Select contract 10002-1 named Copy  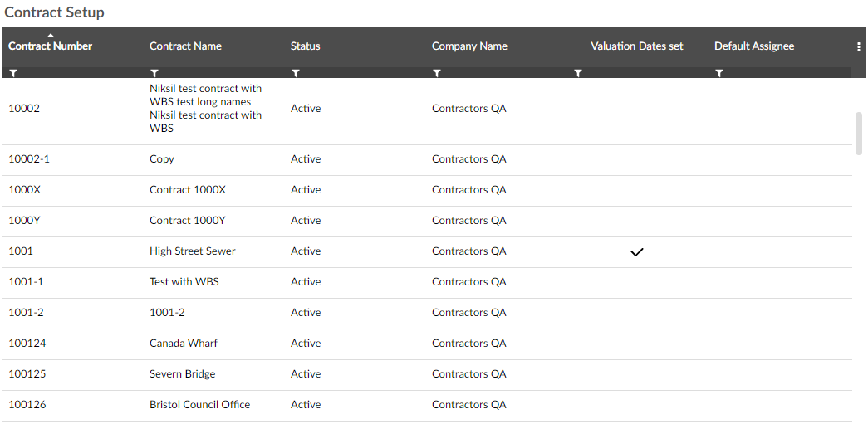click(x=162, y=159)
